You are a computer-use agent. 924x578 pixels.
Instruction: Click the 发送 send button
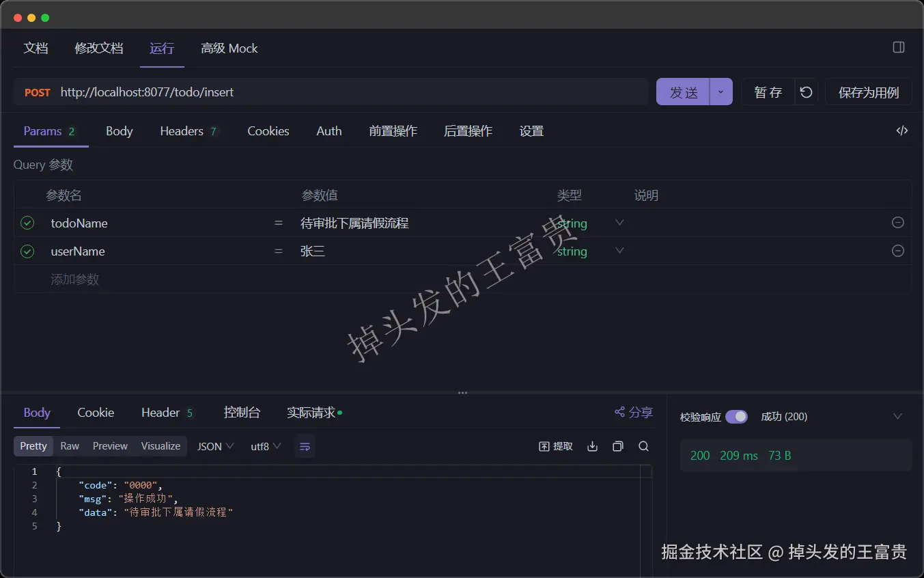point(684,92)
